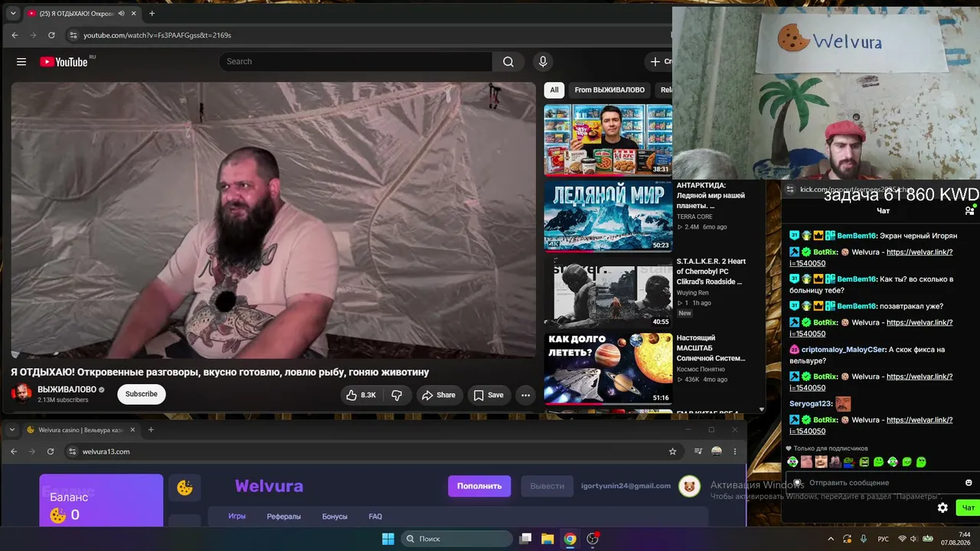Open the media controls icon in Welvura window
The width and height of the screenshot is (980, 551).
pyautogui.click(x=697, y=452)
